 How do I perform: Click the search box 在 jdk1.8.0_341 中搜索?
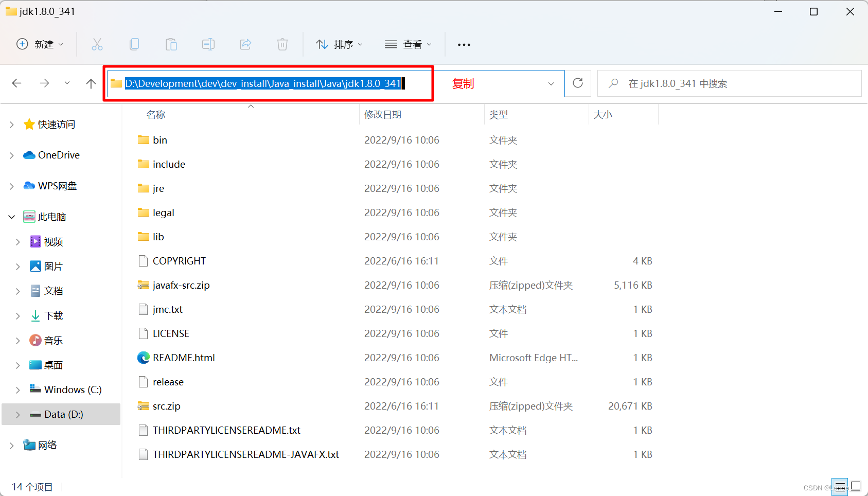[729, 83]
